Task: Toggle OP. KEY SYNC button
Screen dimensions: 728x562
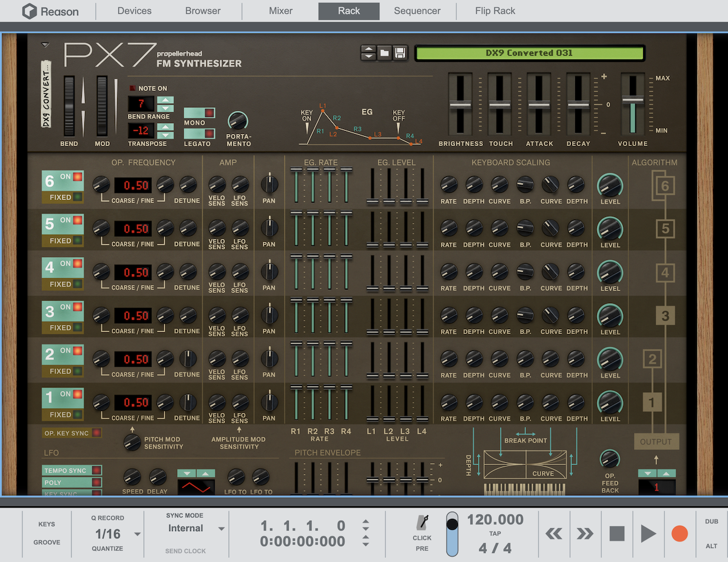Action: [x=72, y=433]
